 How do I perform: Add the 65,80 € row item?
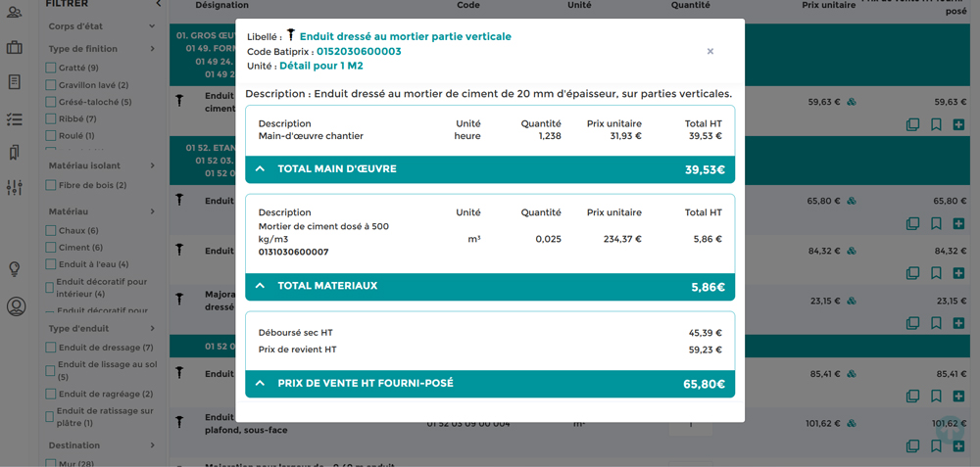pos(958,223)
